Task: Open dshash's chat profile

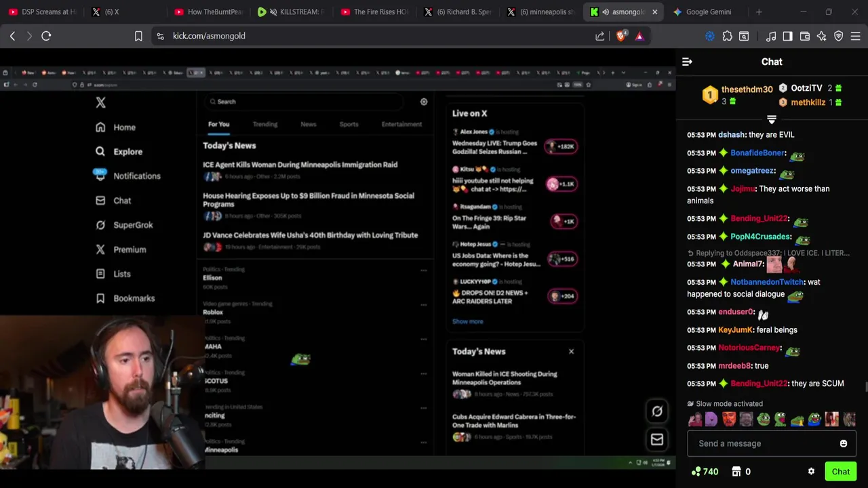Action: click(731, 135)
